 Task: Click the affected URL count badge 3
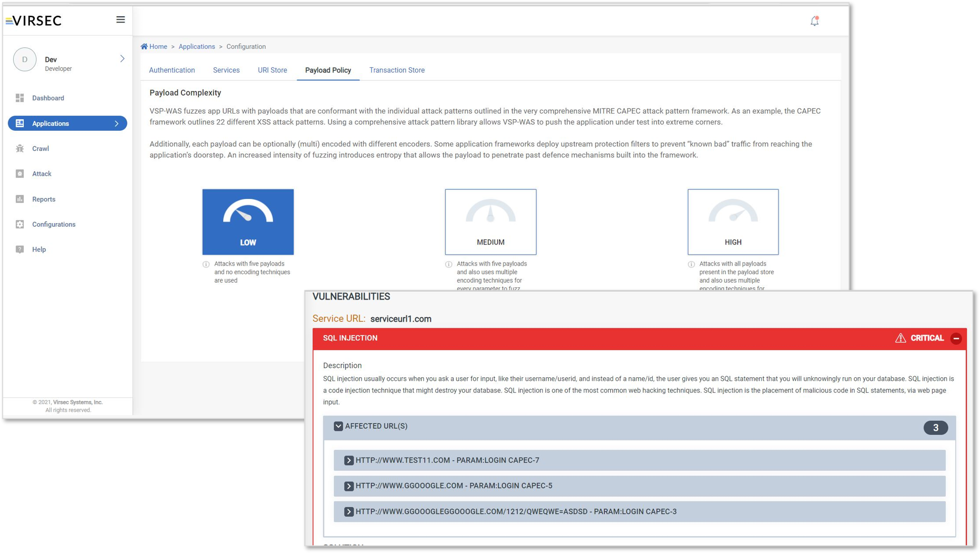[936, 428]
